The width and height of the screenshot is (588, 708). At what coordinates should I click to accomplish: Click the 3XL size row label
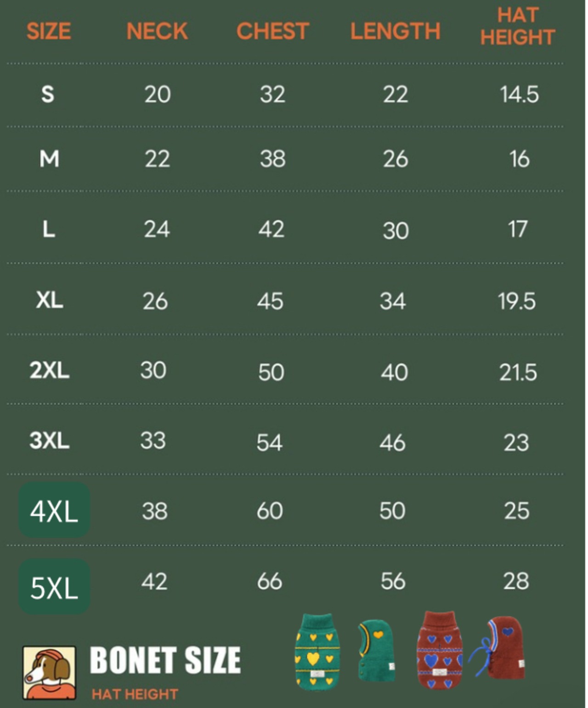[49, 440]
